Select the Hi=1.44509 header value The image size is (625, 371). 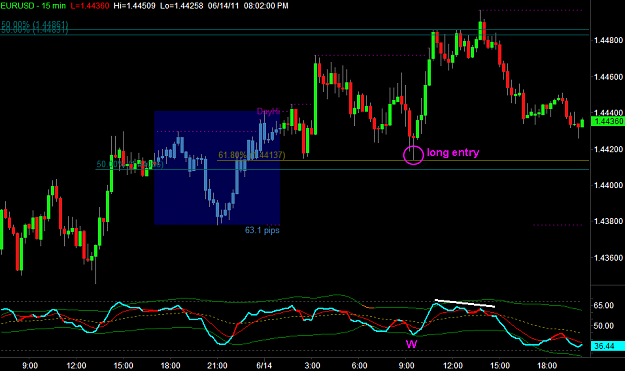pos(134,6)
